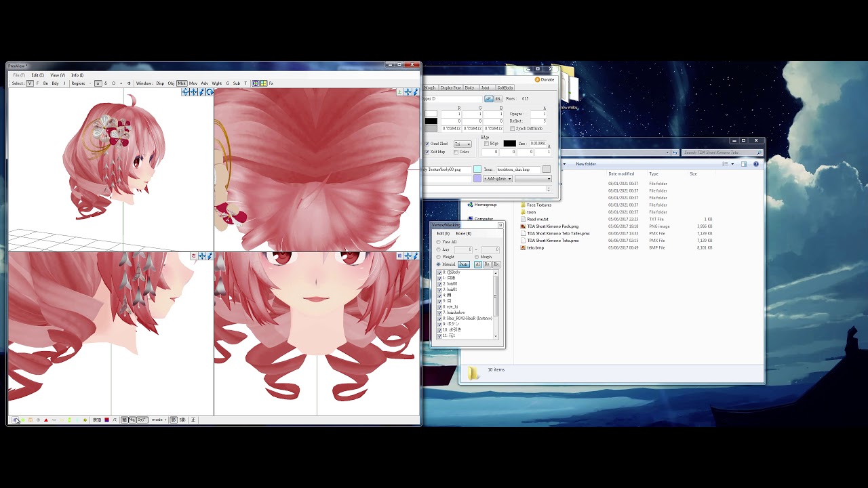This screenshot has height=488, width=868.
Task: Toggle bone selection Bn button
Action: point(45,83)
